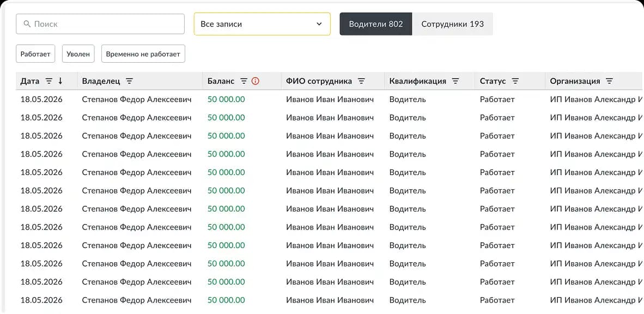Image resolution: width=644 pixels, height=314 pixels.
Task: Click the Владелец column header label
Action: (x=101, y=81)
